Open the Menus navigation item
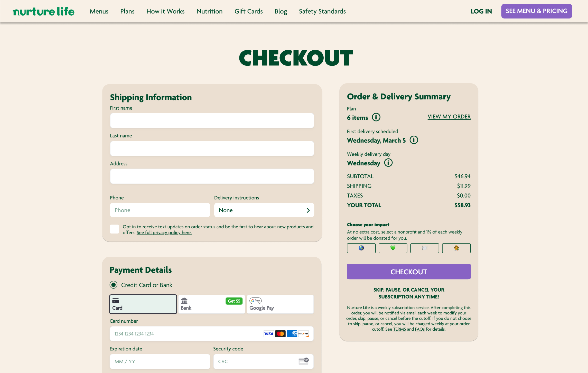 [x=99, y=11]
